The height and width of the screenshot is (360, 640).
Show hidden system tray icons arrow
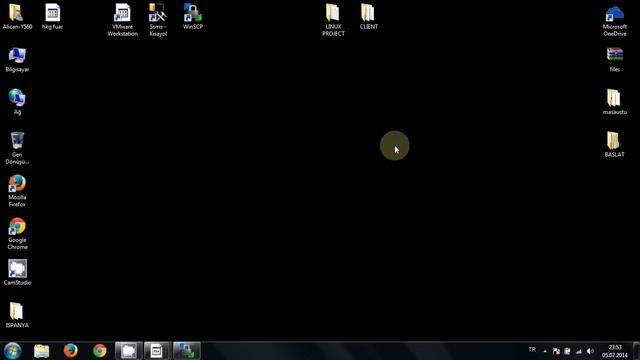(545, 351)
